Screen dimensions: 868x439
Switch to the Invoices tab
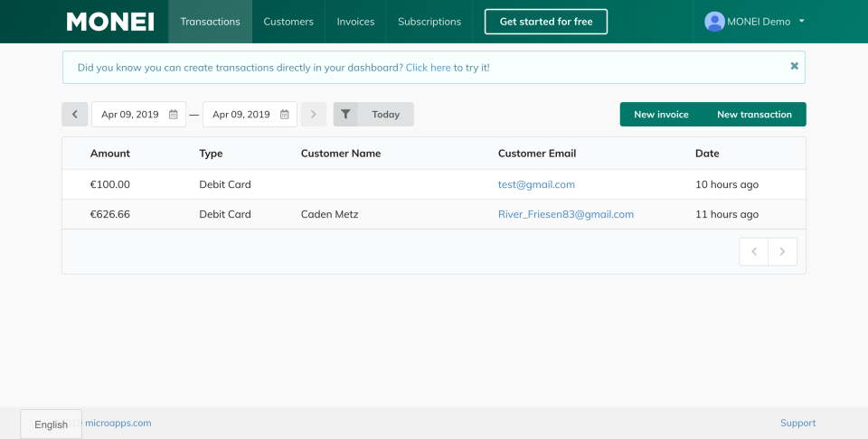coord(355,22)
